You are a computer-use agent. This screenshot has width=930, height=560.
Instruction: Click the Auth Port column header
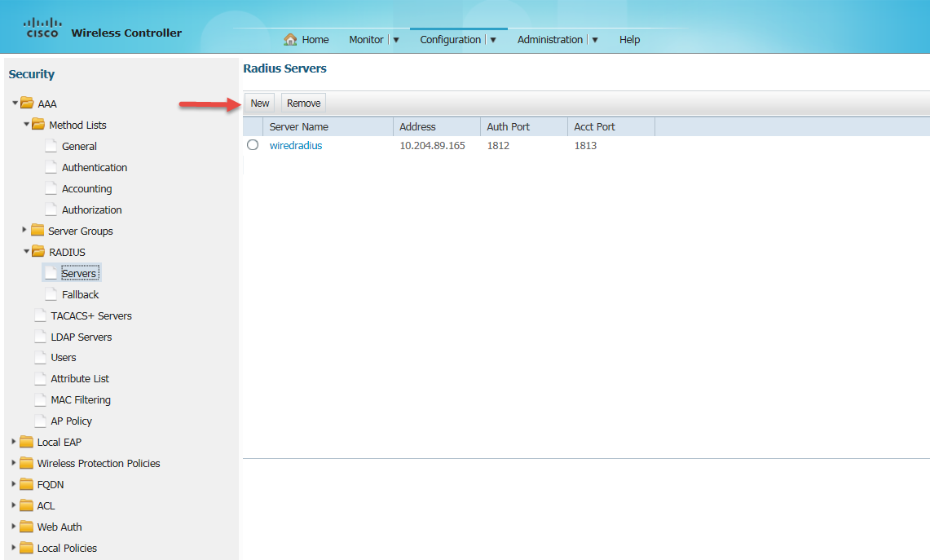click(524, 126)
